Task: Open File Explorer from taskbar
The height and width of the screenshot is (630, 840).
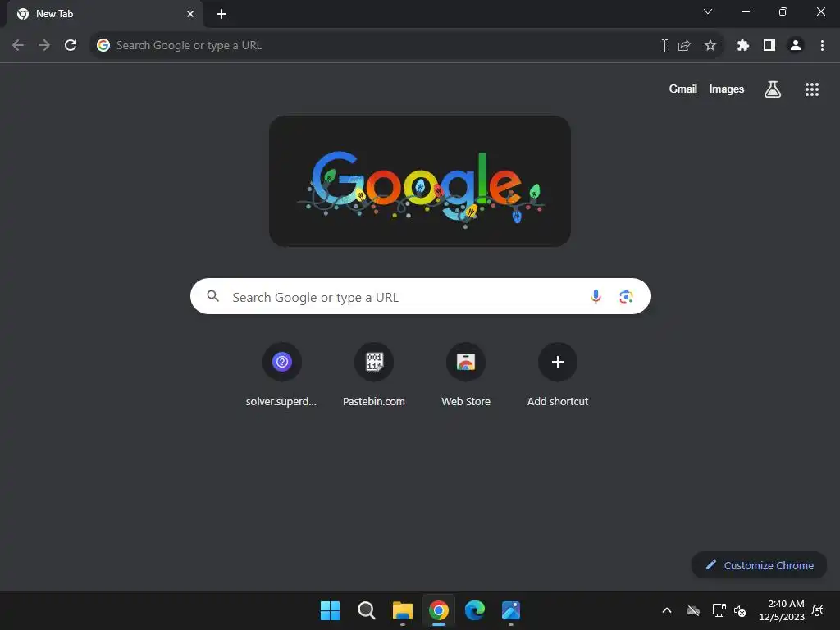Action: tap(402, 610)
